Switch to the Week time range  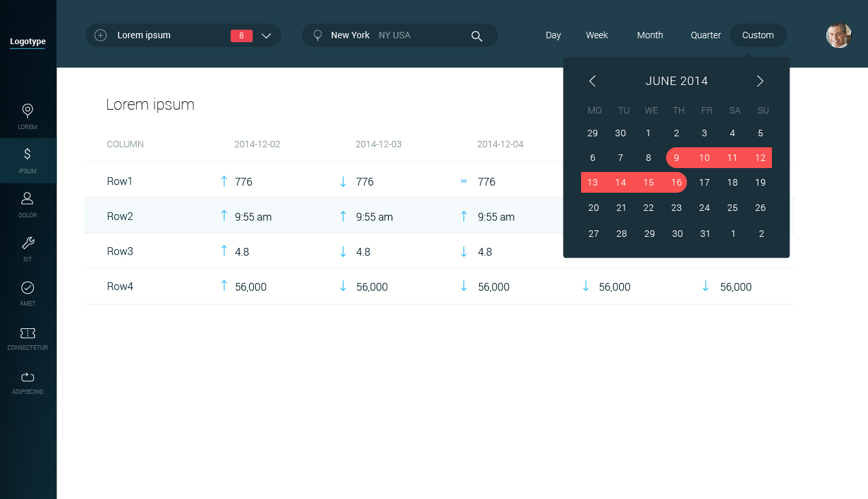(597, 35)
